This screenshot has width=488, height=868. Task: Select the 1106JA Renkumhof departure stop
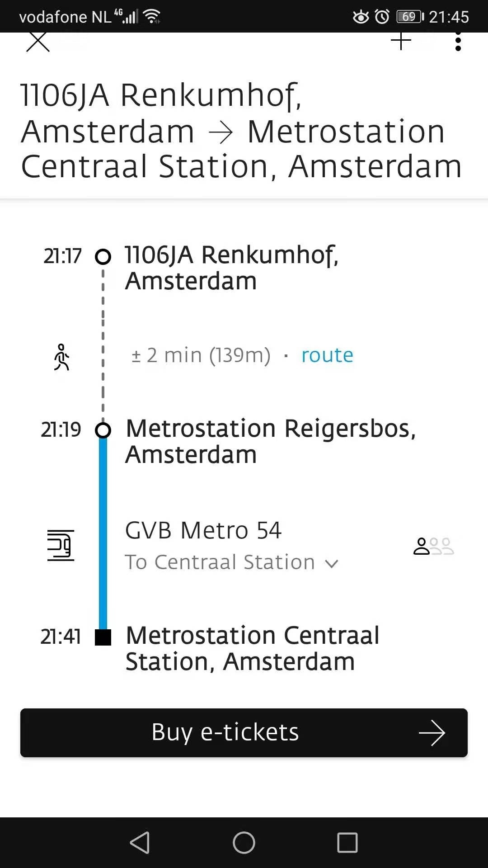[231, 268]
